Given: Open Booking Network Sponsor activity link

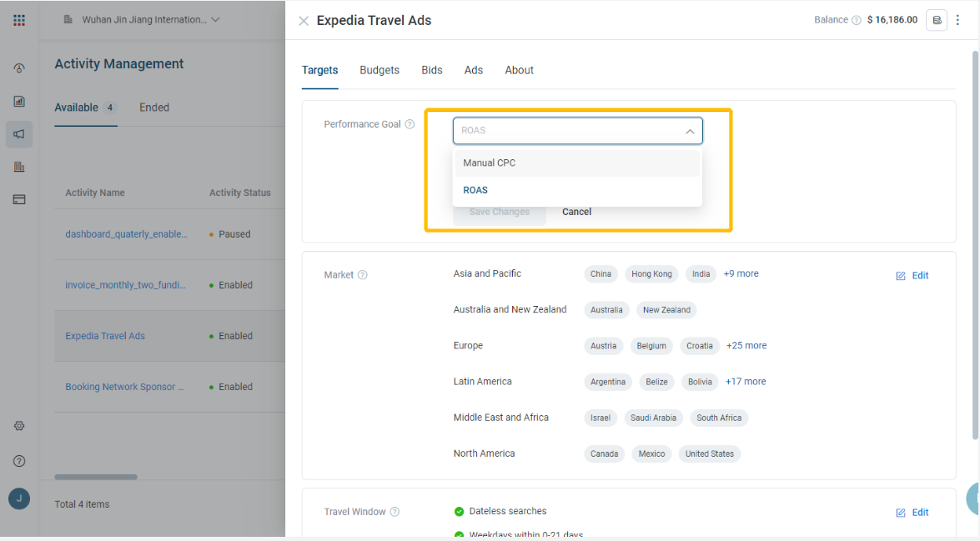Looking at the screenshot, I should click(124, 387).
